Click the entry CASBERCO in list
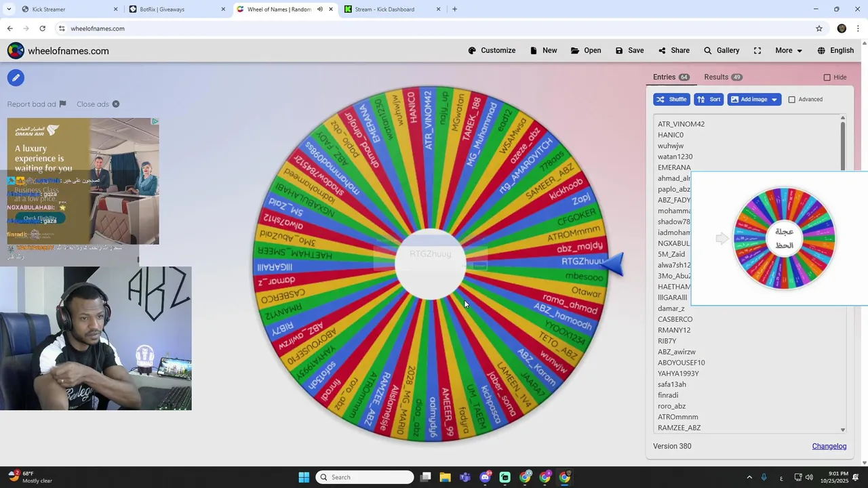Image resolution: width=868 pixels, height=488 pixels. (x=675, y=319)
